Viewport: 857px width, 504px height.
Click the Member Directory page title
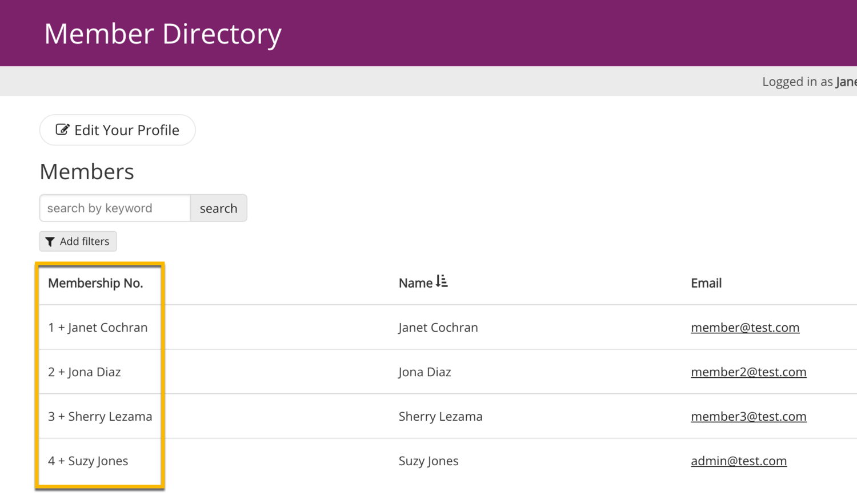[x=163, y=34]
